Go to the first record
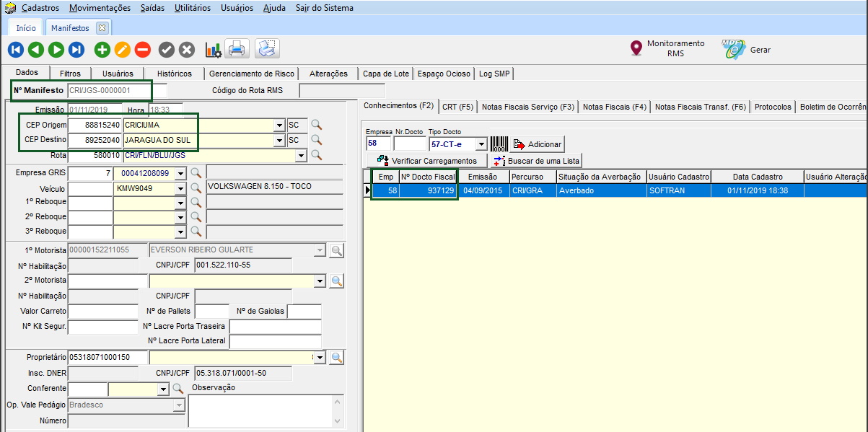The image size is (868, 432). tap(16, 50)
